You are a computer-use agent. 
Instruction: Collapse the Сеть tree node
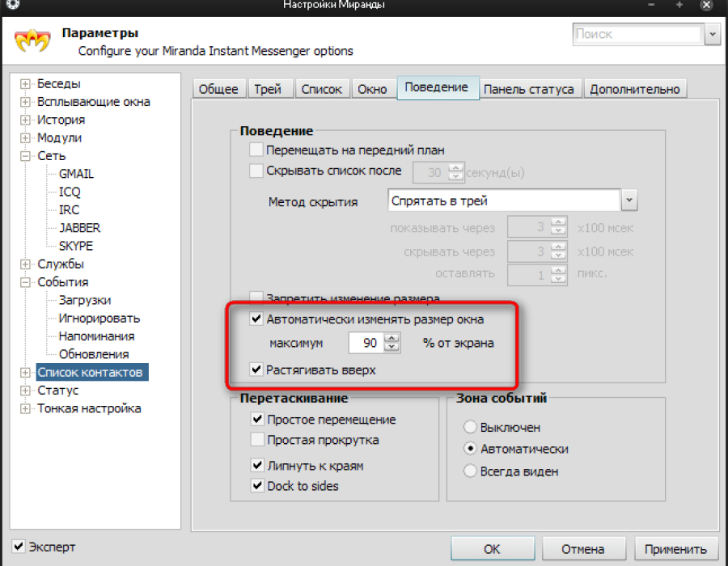(x=25, y=156)
